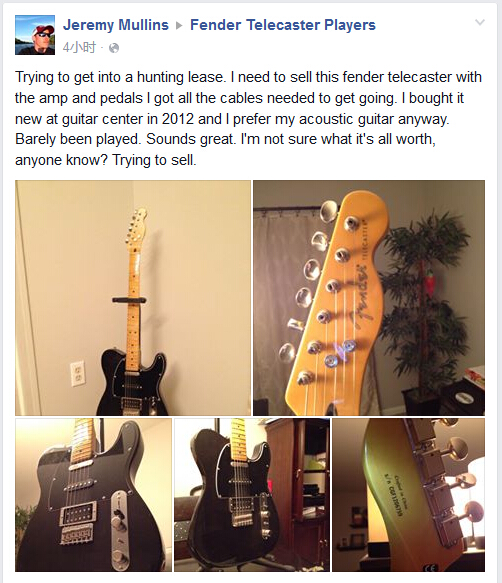This screenshot has height=583, width=502.
Task: Click the post text about hunting lease
Action: click(x=248, y=119)
